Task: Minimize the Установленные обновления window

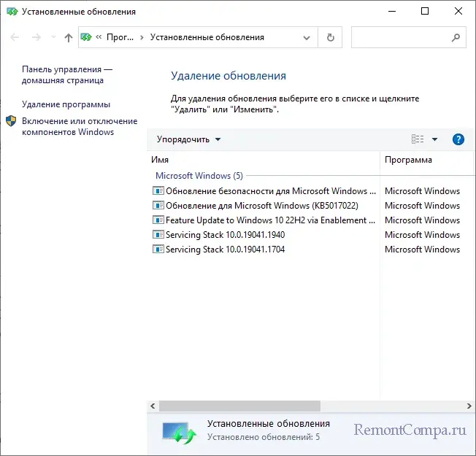Action: pyautogui.click(x=392, y=11)
